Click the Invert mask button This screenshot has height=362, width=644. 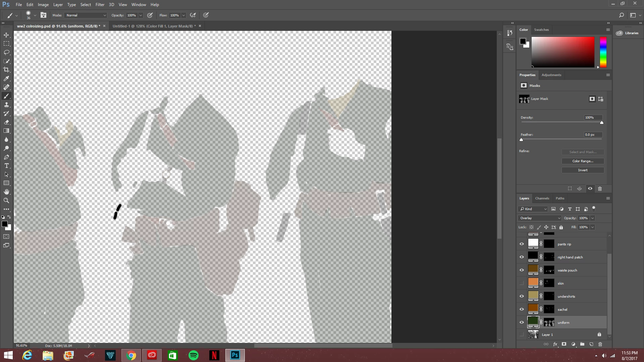click(583, 170)
